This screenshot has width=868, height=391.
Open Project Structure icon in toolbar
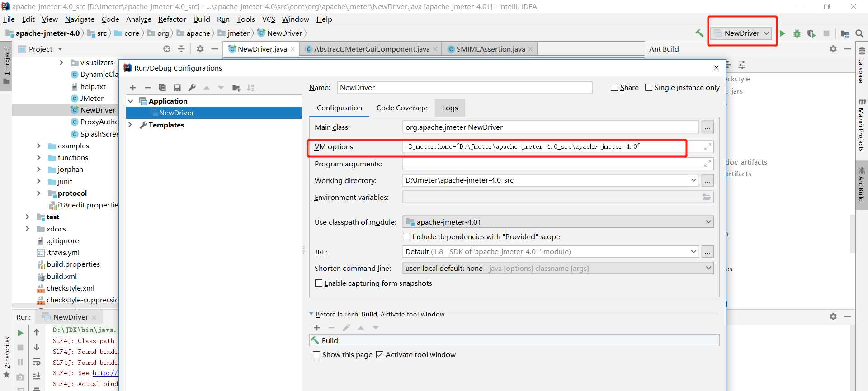tap(844, 33)
